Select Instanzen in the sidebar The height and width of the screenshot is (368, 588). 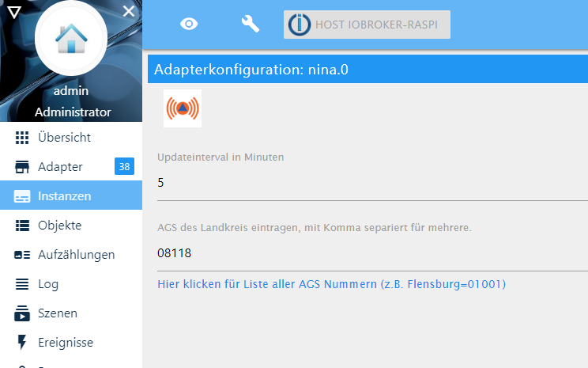(64, 195)
